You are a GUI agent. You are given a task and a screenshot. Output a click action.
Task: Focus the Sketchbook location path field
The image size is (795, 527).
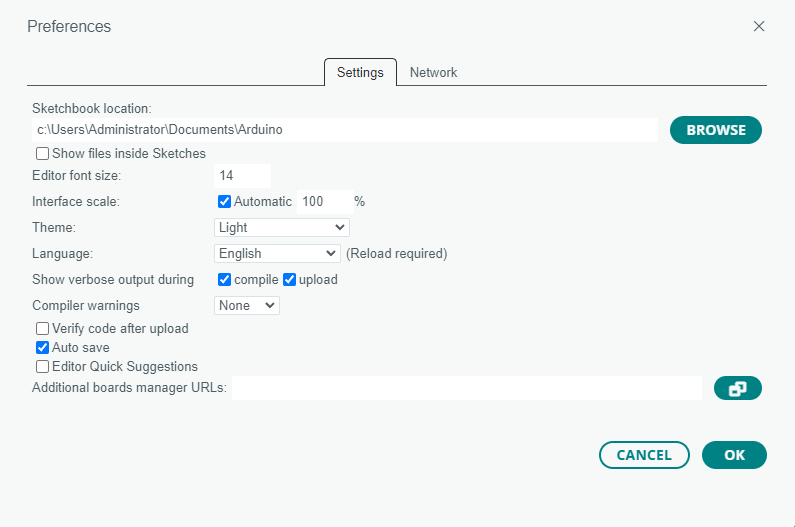click(x=345, y=130)
